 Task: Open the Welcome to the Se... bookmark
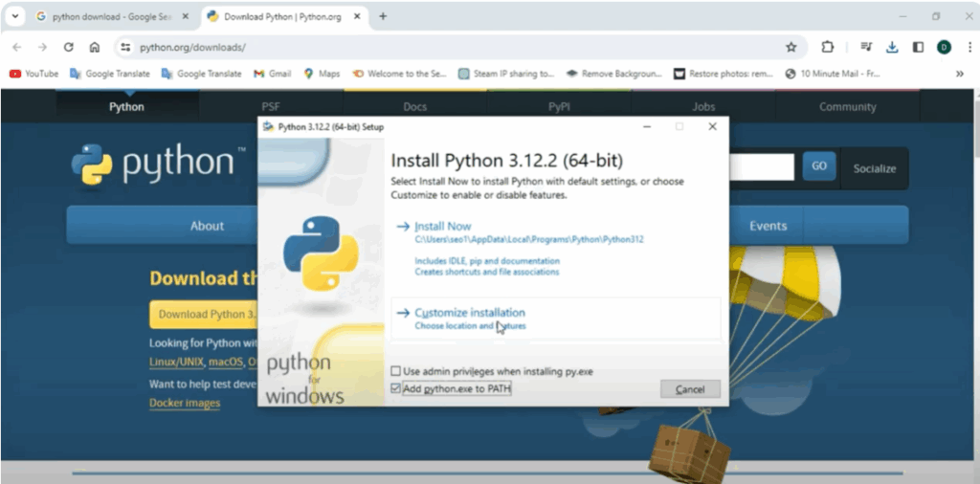(400, 74)
